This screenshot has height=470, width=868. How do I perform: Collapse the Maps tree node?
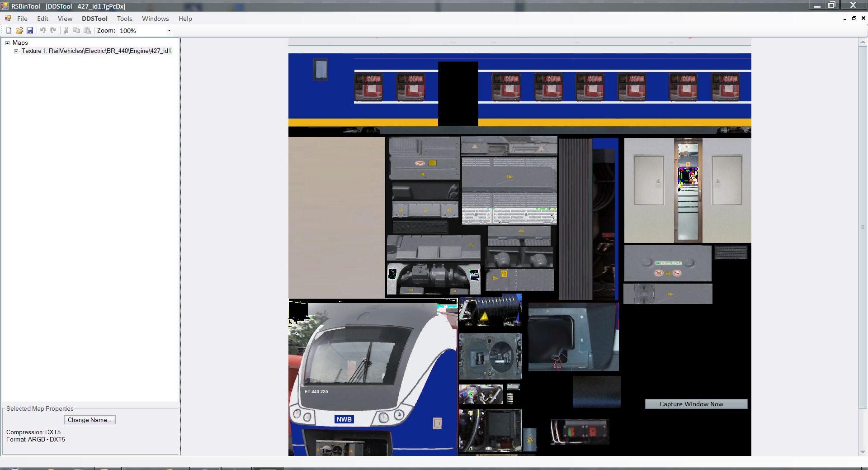7,43
